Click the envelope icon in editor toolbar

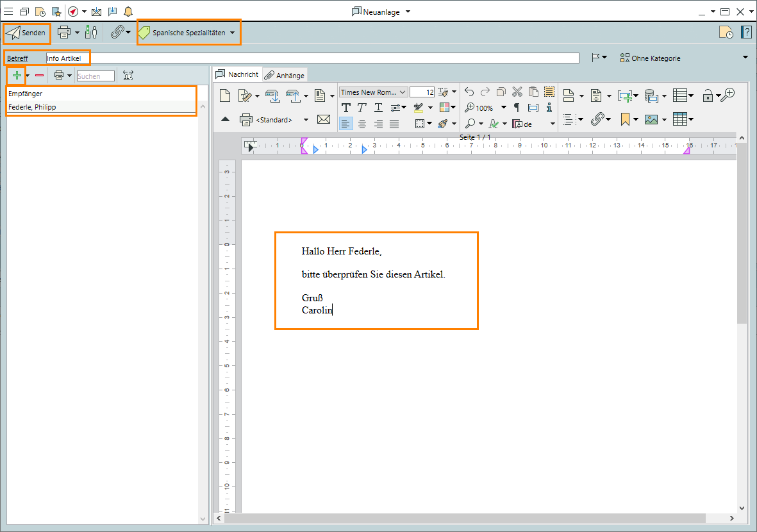coord(324,120)
